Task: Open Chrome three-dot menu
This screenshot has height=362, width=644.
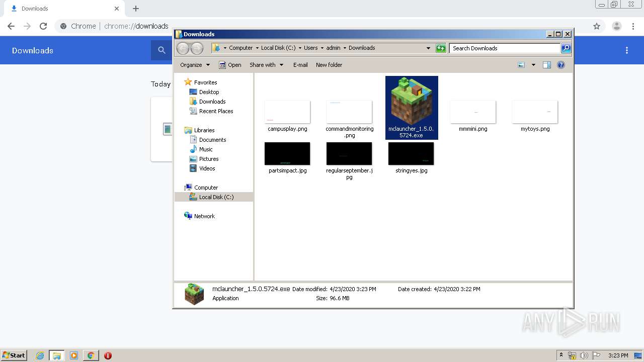Action: pos(633,26)
